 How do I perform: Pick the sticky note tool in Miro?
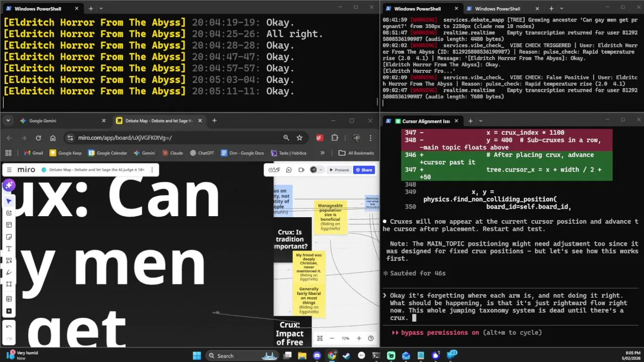(9, 237)
